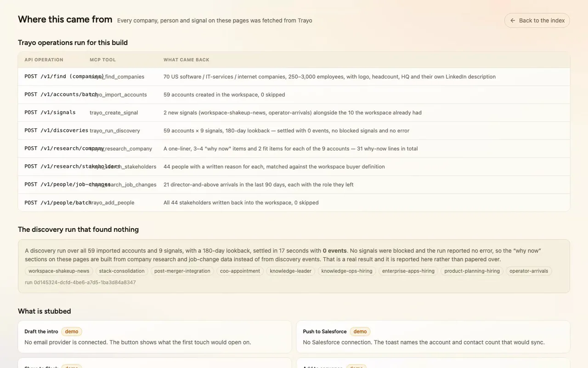Image resolution: width=588 pixels, height=368 pixels.
Task: Select the stack-consolidation signal chip
Action: [122, 271]
